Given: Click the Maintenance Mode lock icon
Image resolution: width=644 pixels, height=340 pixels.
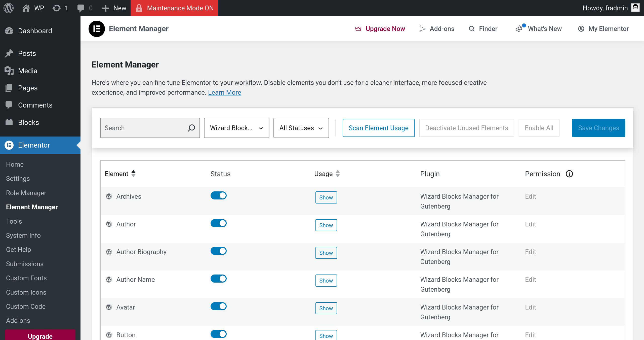Looking at the screenshot, I should [x=139, y=8].
